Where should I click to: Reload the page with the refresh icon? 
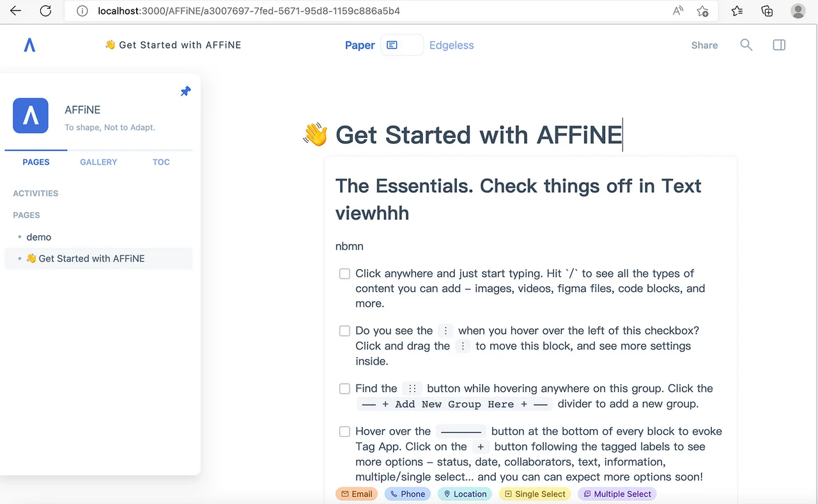pyautogui.click(x=45, y=11)
